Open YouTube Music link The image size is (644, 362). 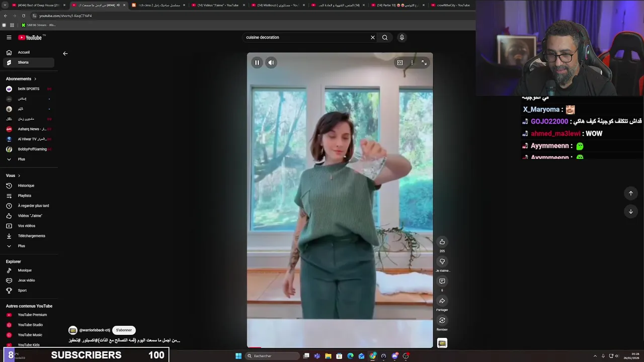click(29, 335)
